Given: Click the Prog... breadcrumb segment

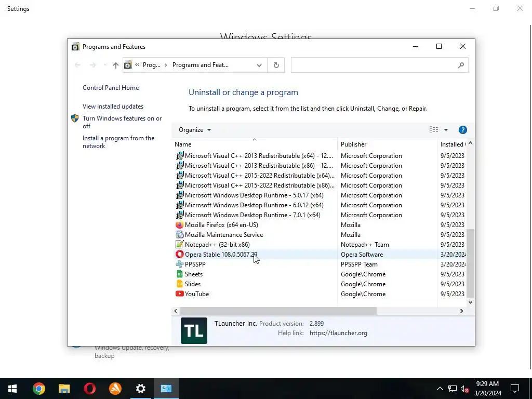Looking at the screenshot, I should pyautogui.click(x=151, y=65).
